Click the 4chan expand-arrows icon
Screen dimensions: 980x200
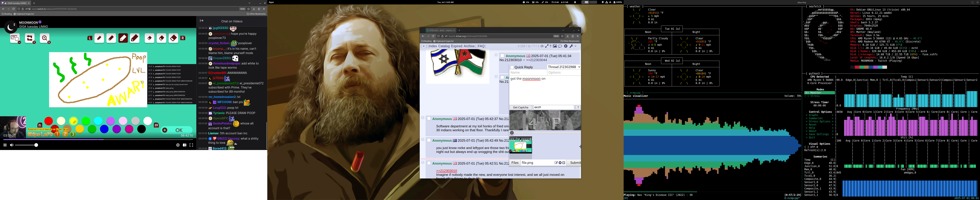click(547, 46)
